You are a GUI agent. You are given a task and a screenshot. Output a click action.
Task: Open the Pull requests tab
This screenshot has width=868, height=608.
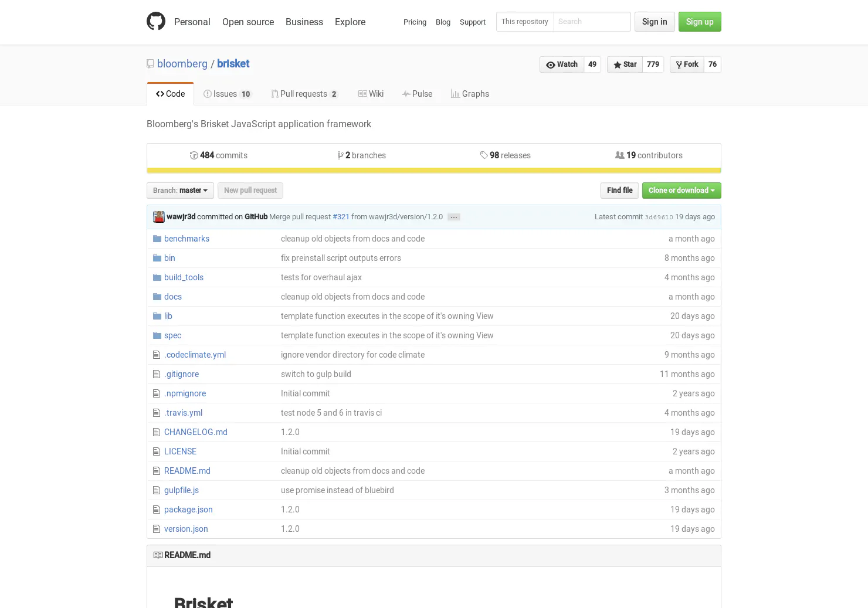[305, 94]
